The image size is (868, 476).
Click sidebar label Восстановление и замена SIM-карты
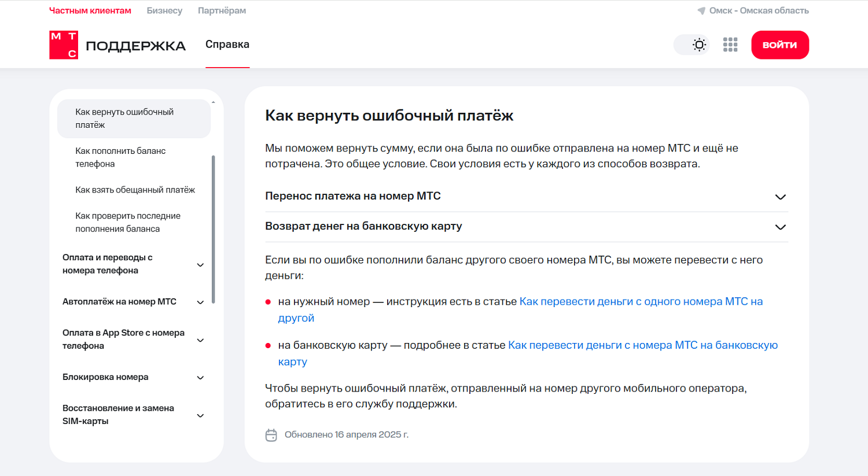point(118,415)
